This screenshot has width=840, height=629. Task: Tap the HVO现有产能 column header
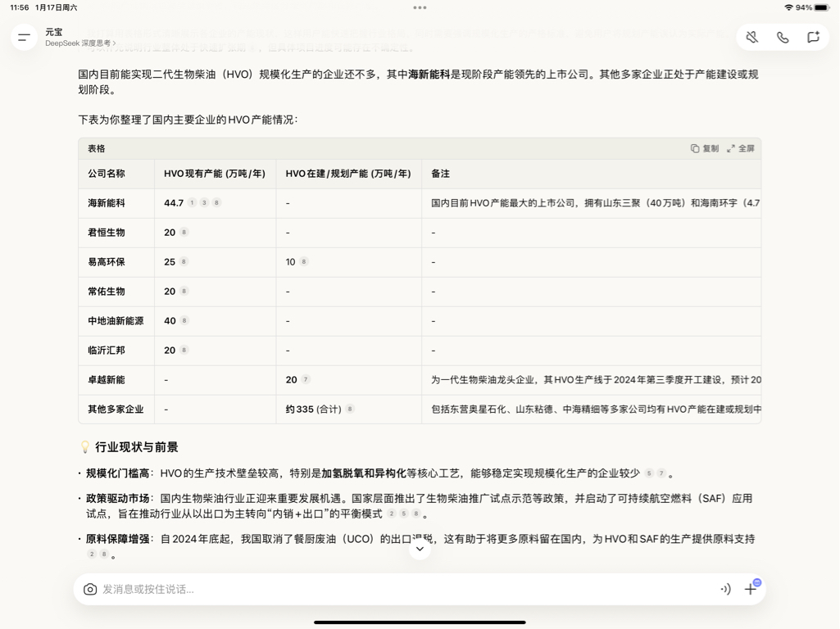coord(215,174)
